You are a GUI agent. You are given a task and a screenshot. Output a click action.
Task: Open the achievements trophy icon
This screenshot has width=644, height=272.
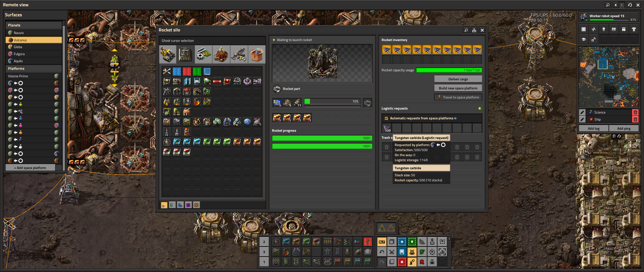(x=634, y=29)
